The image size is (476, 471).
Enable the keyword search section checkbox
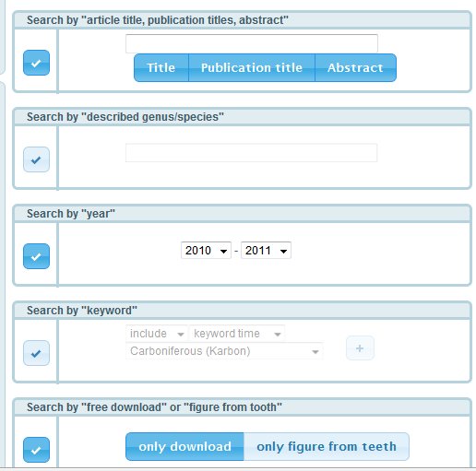pyautogui.click(x=36, y=353)
